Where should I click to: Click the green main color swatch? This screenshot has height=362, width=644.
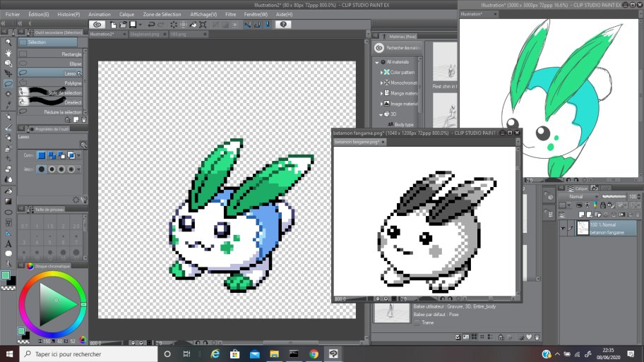[6, 275]
